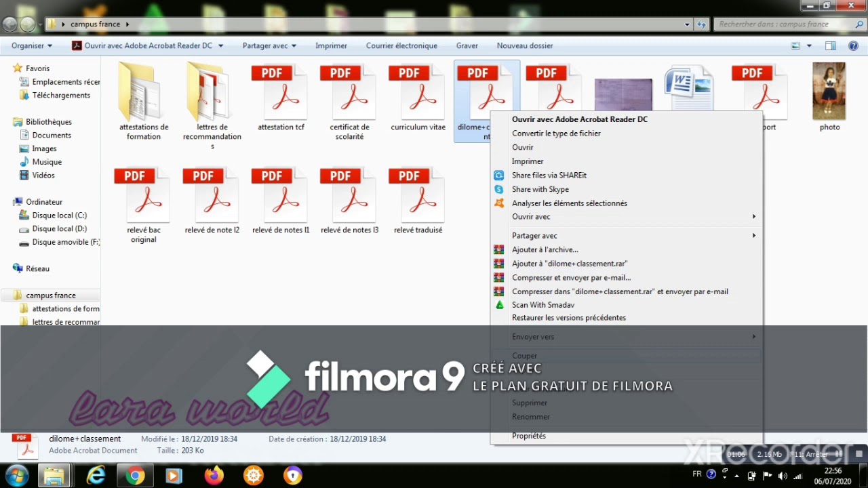Select the Word document file icon
Screen dimensions: 868x488
click(x=688, y=87)
